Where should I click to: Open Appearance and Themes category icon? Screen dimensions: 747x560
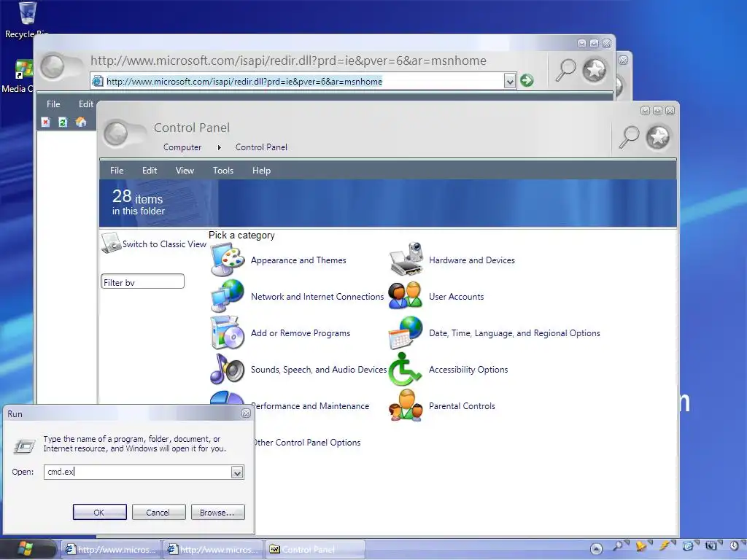tap(228, 260)
